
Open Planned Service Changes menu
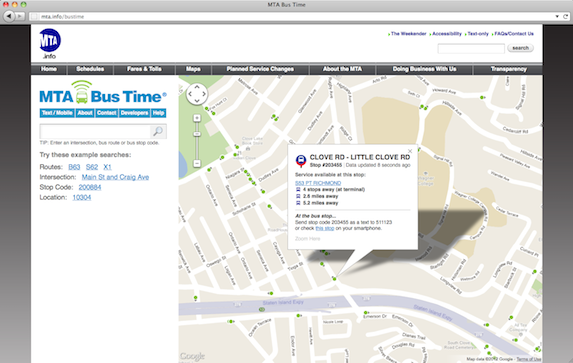(x=260, y=69)
